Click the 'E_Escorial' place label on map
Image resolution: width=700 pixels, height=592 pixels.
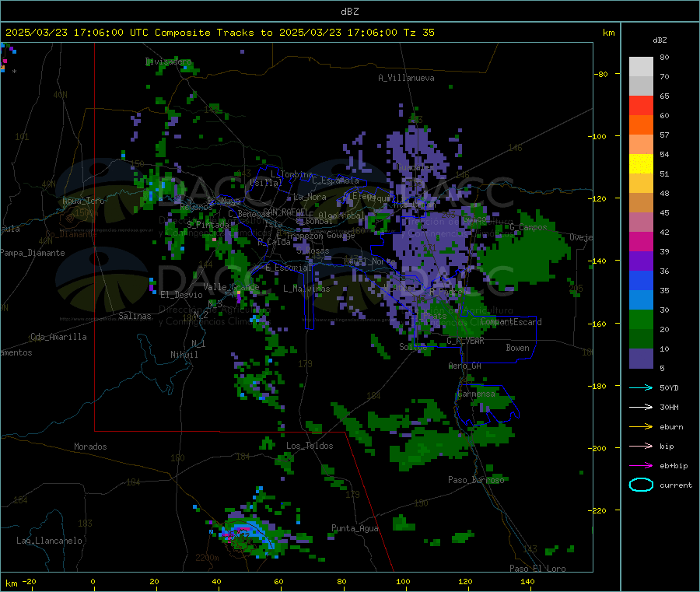click(x=288, y=268)
